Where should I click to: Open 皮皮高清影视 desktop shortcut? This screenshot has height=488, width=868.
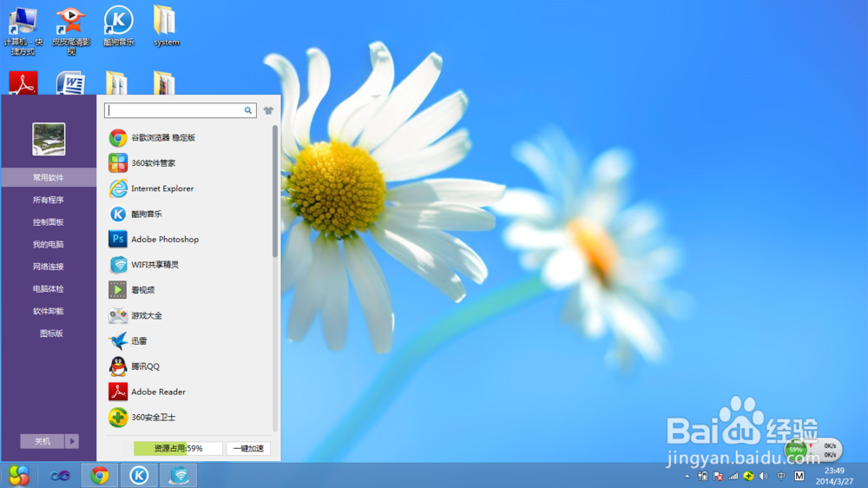(71, 30)
